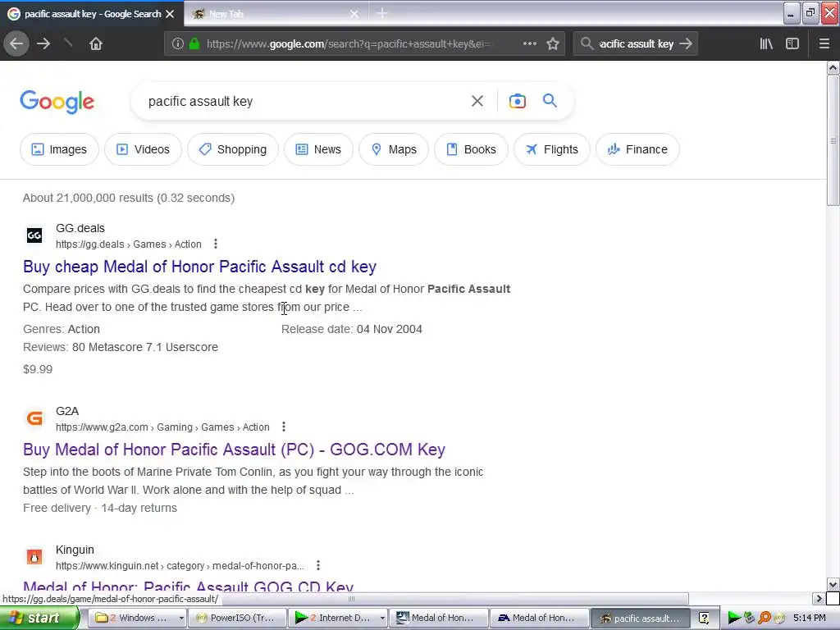Click the vertical scrollbar thumb
The width and height of the screenshot is (840, 630).
(833, 140)
